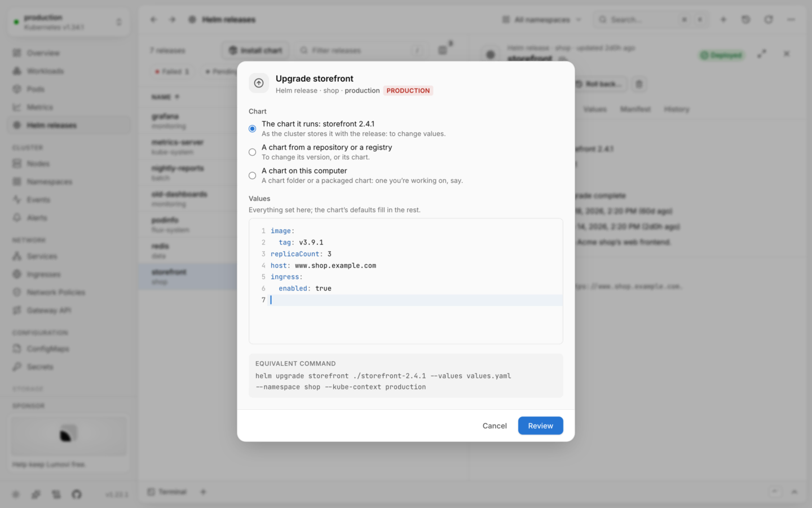Switch to the Manifest tab
This screenshot has width=812, height=508.
(x=636, y=110)
